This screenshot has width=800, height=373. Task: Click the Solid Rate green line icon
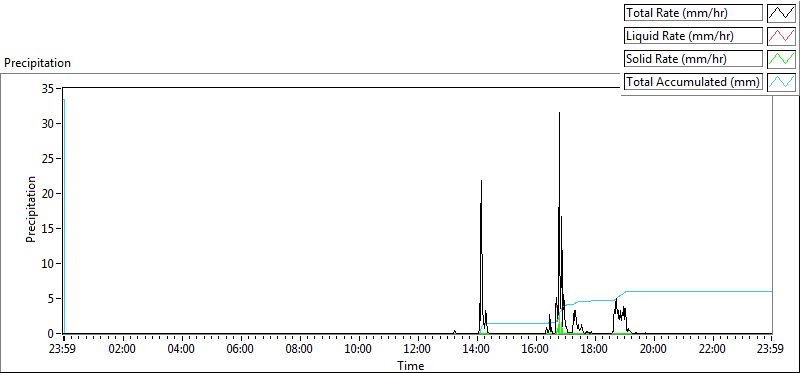tap(782, 59)
